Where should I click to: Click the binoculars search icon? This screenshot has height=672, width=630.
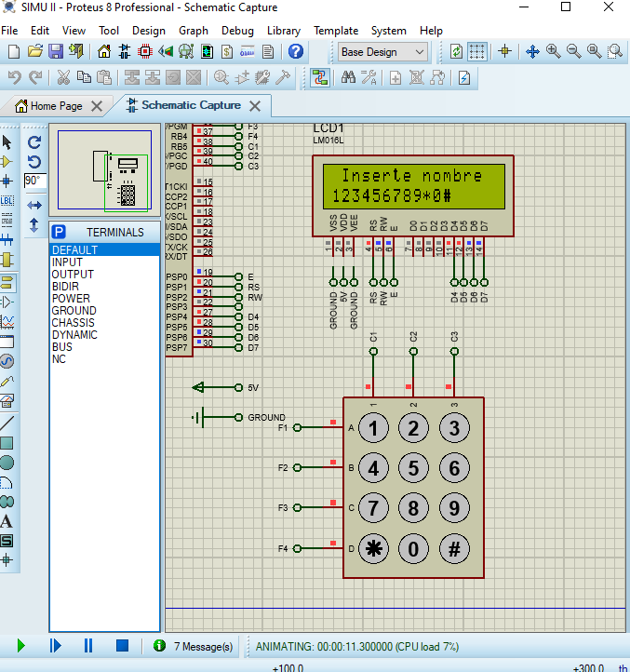[x=348, y=78]
